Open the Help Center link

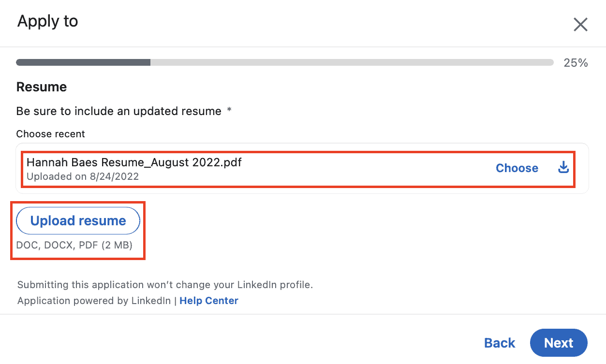coord(208,300)
